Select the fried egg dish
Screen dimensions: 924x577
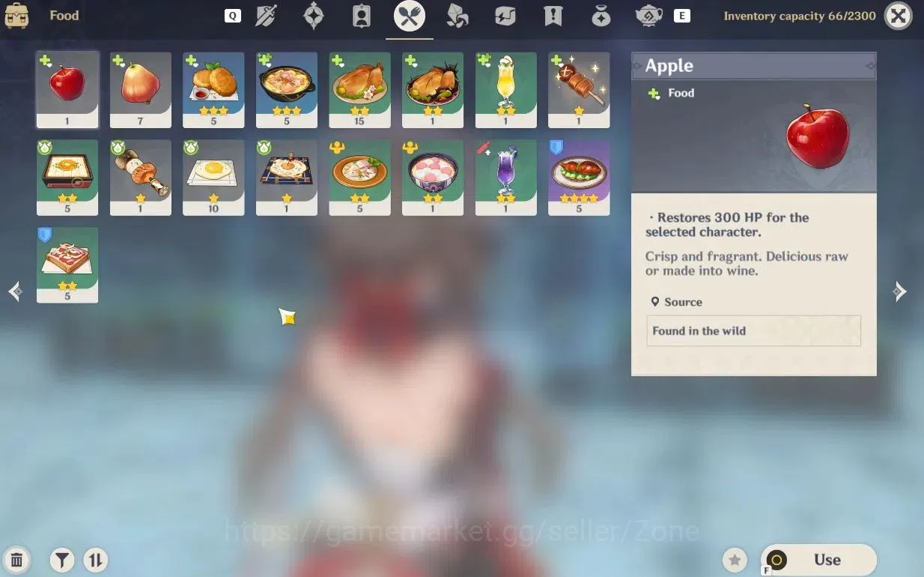213,178
